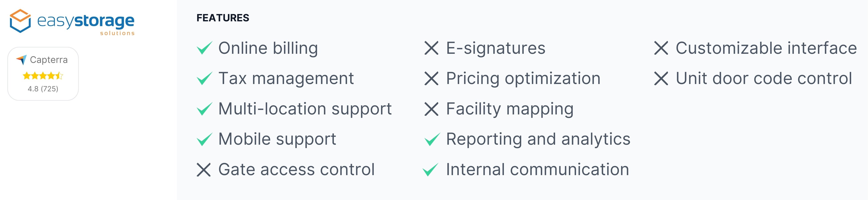The image size is (868, 200).
Task: Click the green checkmark beside Tax management
Action: tap(205, 78)
